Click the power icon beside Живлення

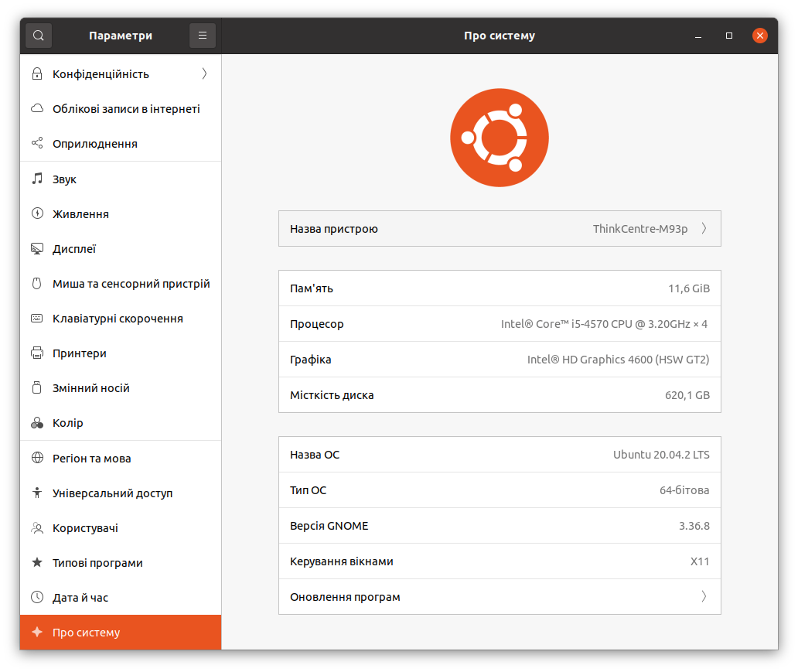pyautogui.click(x=36, y=214)
